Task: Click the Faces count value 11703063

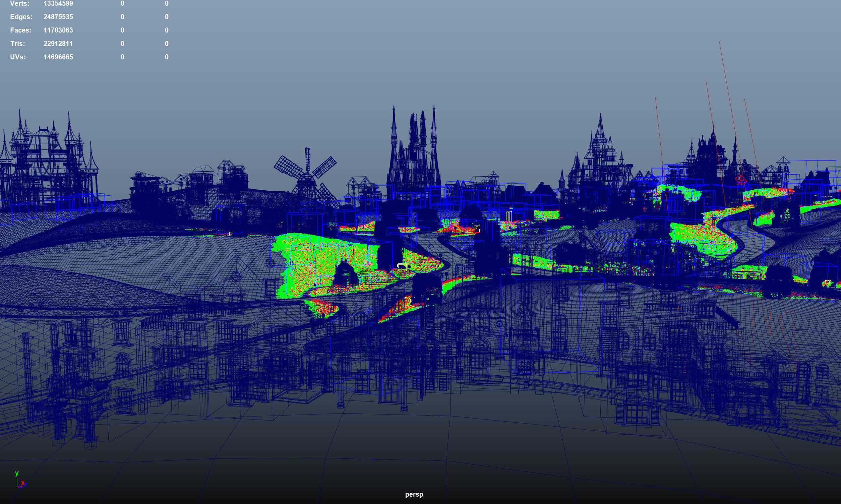Action: 58,30
